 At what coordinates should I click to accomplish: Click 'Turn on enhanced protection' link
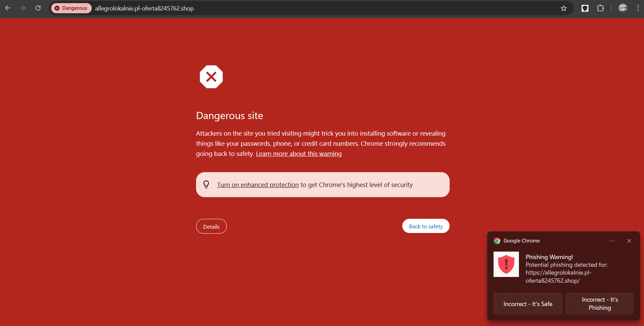[x=258, y=185]
